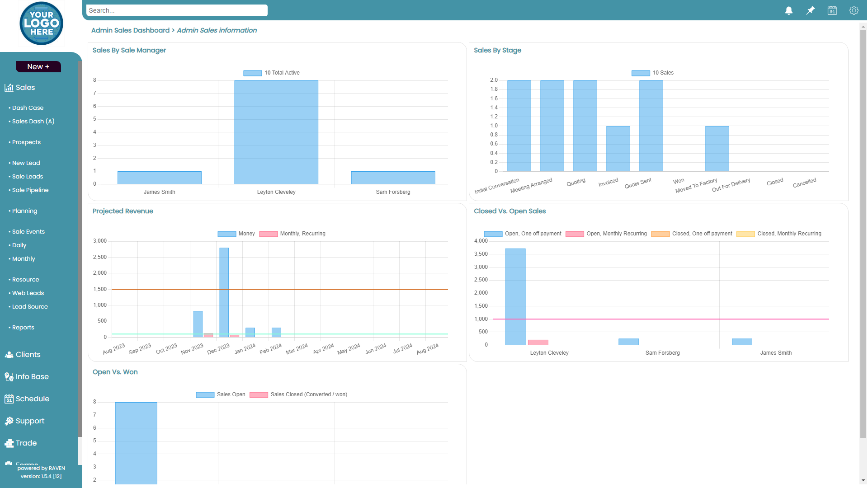Click the 10 Total Active color swatch

252,73
